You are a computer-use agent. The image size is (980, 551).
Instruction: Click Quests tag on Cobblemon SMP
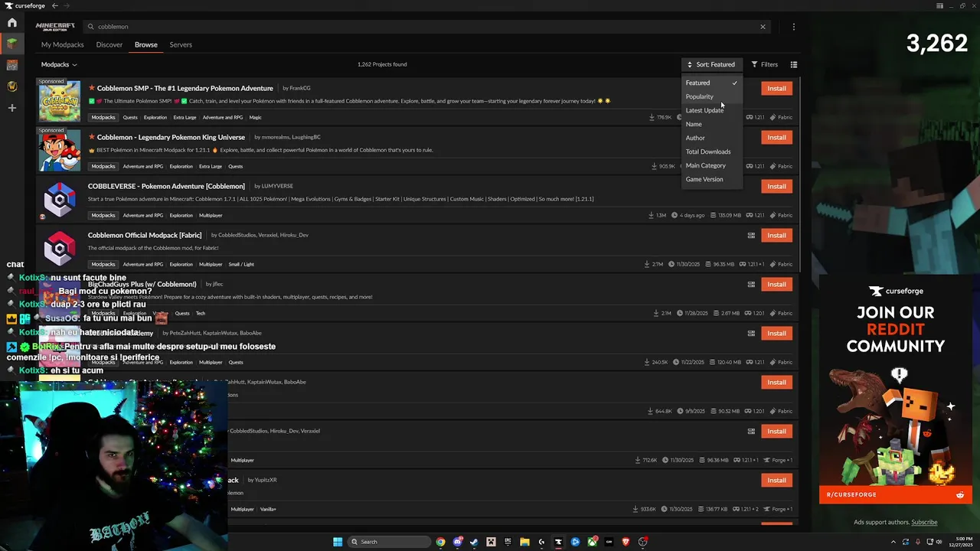pos(130,117)
